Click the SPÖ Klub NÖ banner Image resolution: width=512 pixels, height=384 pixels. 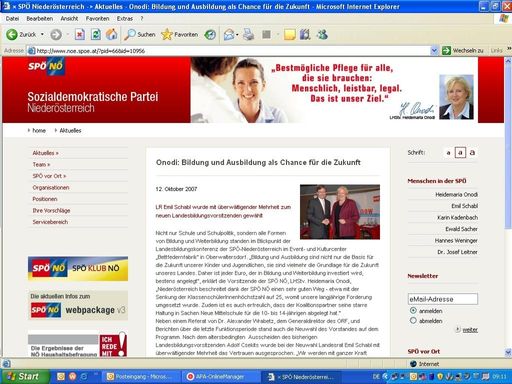[78, 268]
